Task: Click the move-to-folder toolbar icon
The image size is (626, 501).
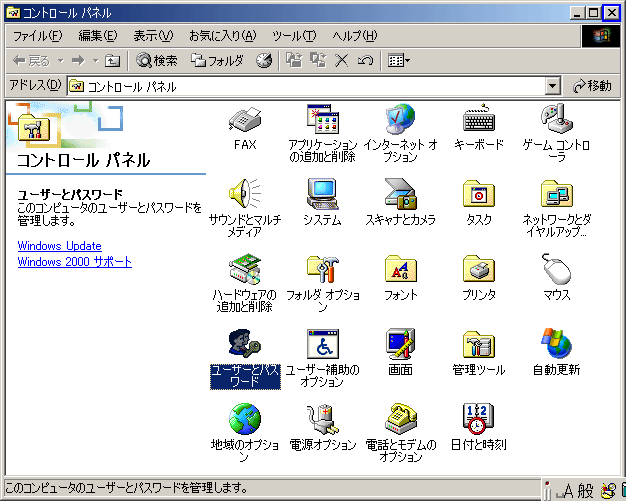Action: (x=294, y=61)
